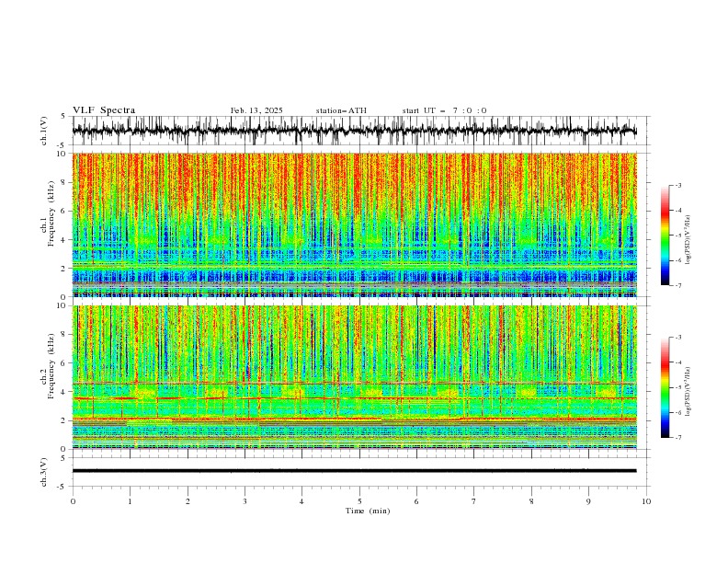Click ch.1 color bar 'log(PSD)(V²/Hz)' label
The height and width of the screenshot is (563, 728).
(x=688, y=240)
